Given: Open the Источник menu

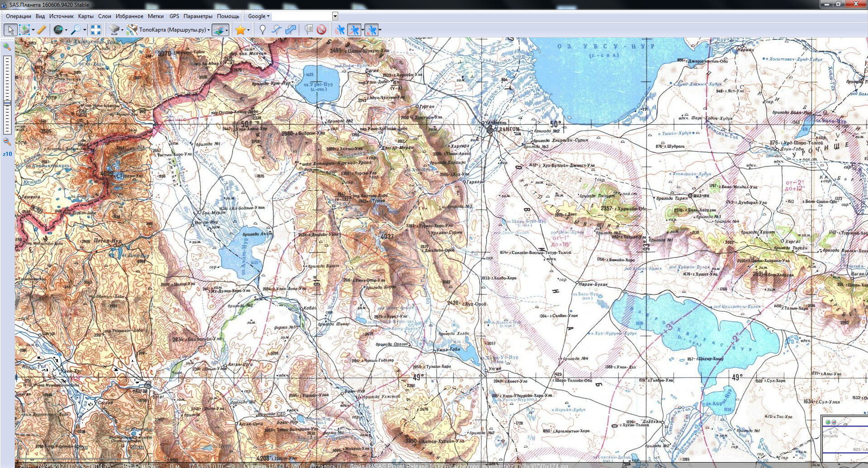Looking at the screenshot, I should click(x=61, y=16).
